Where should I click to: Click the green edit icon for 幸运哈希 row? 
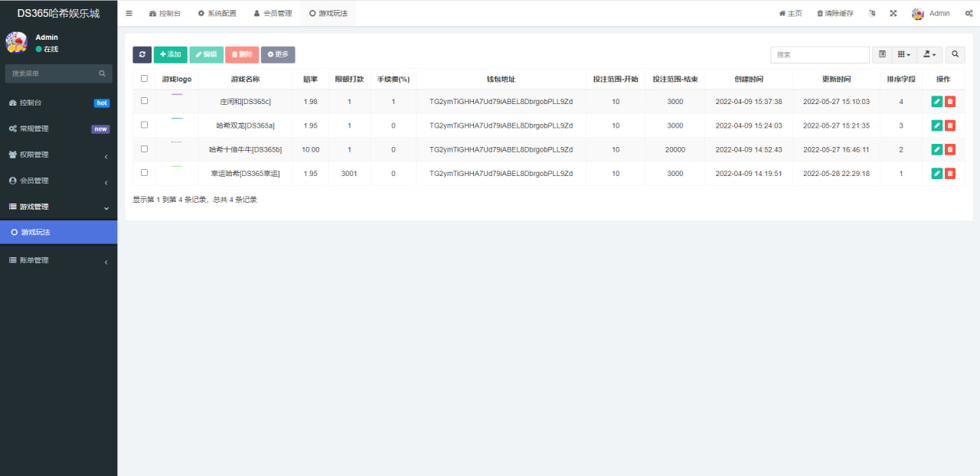(x=936, y=174)
